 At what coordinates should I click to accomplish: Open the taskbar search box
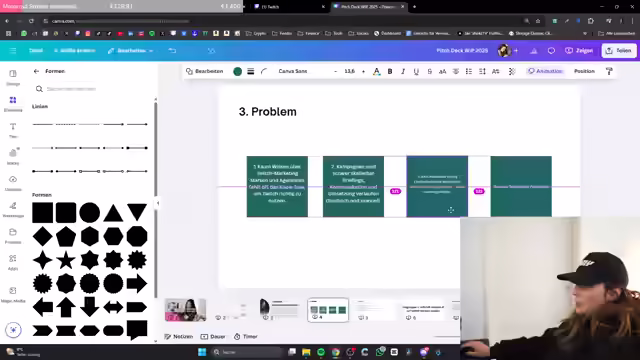coord(247,352)
